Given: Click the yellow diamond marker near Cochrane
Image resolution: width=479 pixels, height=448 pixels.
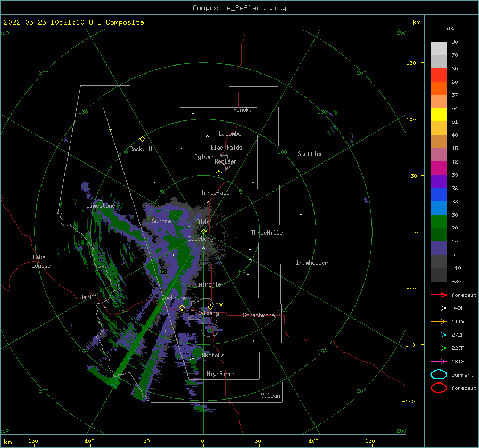Looking at the screenshot, I should coord(182,308).
